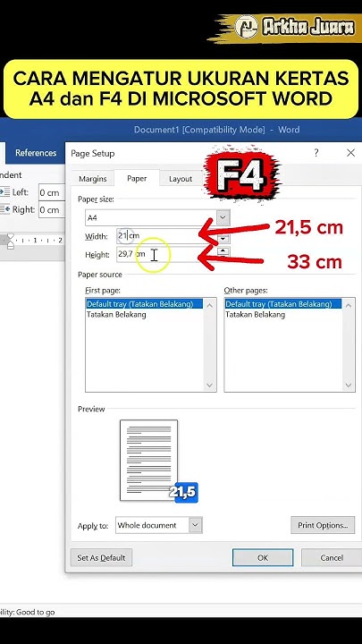This screenshot has width=362, height=644.
Task: Click the Right indent icon
Action: coord(4,209)
